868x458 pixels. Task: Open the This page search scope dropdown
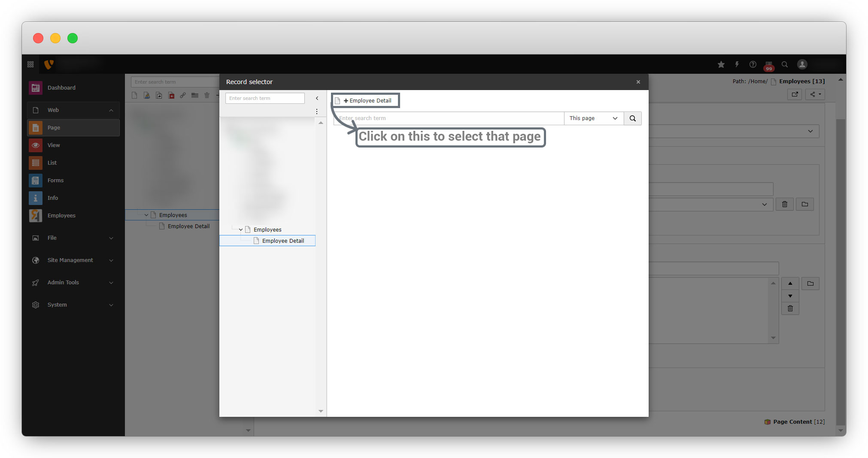coord(593,118)
